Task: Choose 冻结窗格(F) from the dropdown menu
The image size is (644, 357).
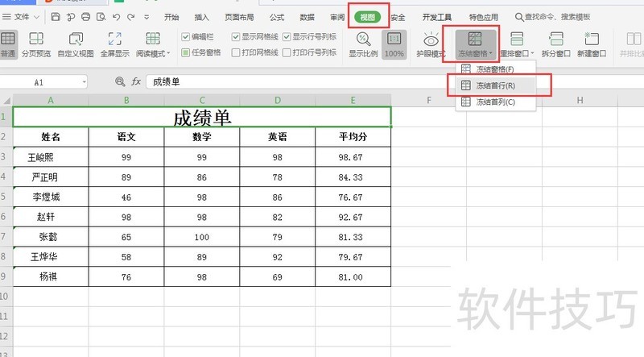Action: [x=495, y=68]
